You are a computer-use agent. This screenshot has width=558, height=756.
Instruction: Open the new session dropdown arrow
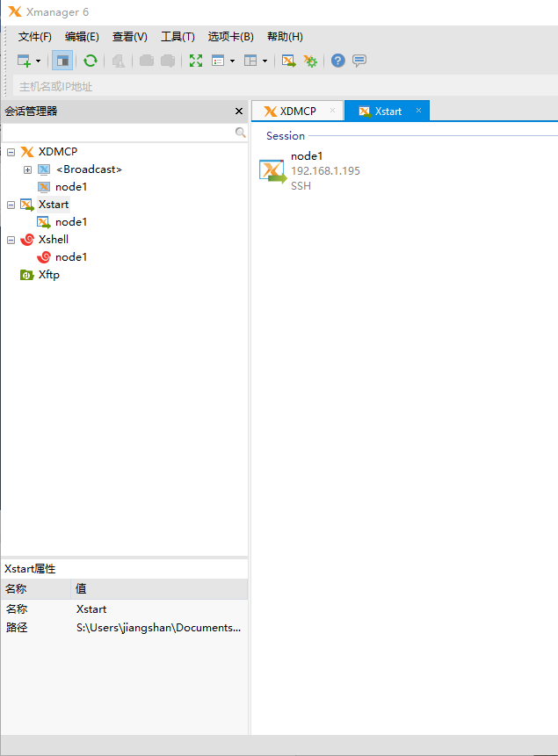tap(38, 61)
